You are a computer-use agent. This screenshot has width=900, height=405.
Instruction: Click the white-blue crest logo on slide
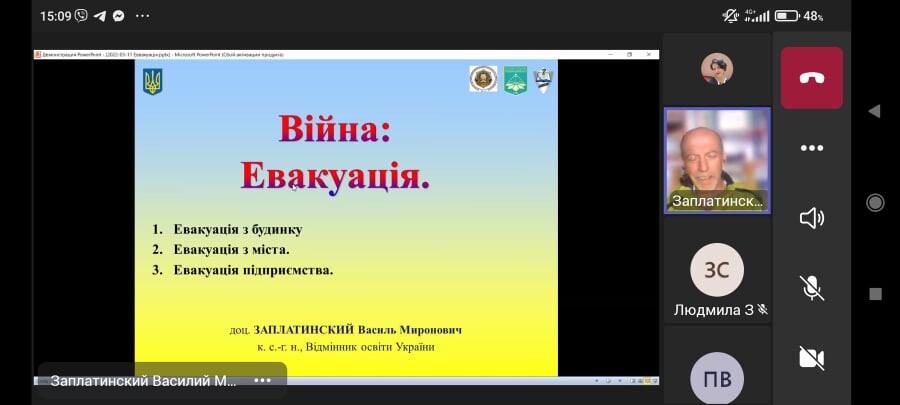(542, 80)
